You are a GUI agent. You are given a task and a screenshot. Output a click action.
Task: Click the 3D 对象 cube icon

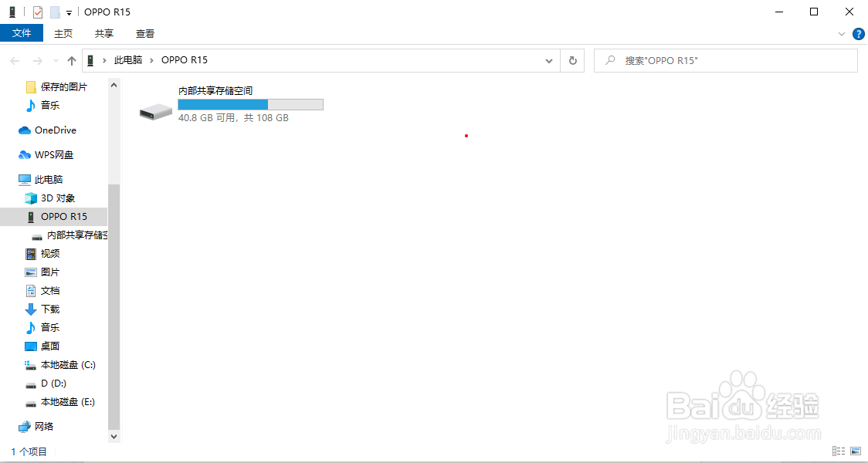(31, 198)
